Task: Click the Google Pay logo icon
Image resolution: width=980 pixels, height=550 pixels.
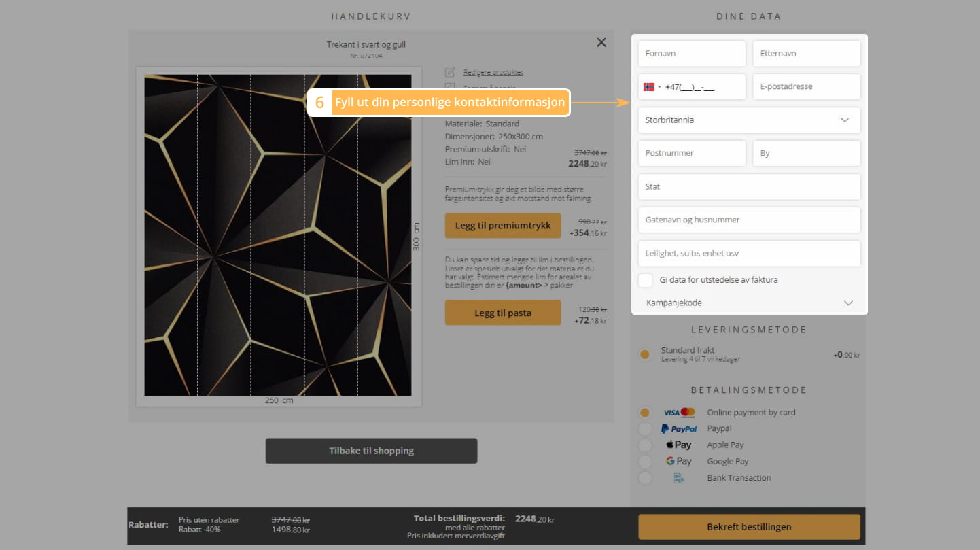Action: point(679,462)
